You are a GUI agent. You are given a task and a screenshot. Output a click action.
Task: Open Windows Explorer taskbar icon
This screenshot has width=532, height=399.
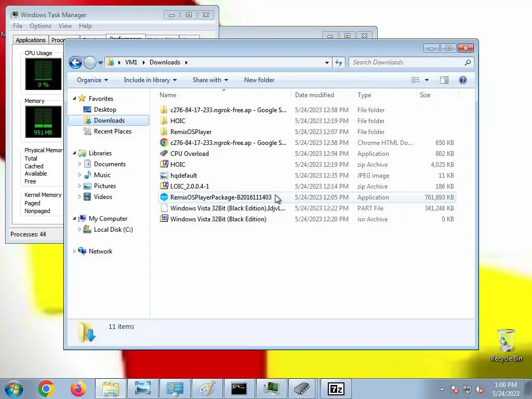pyautogui.click(x=111, y=389)
